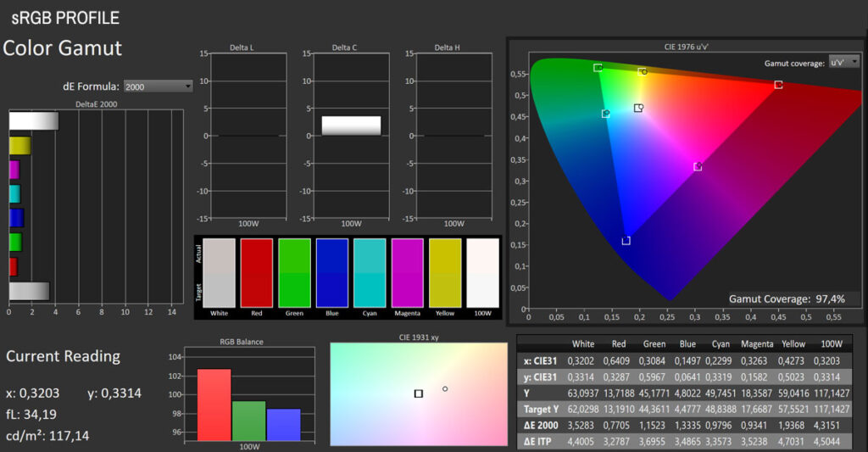Open the dE Formula dropdown

[x=158, y=86]
